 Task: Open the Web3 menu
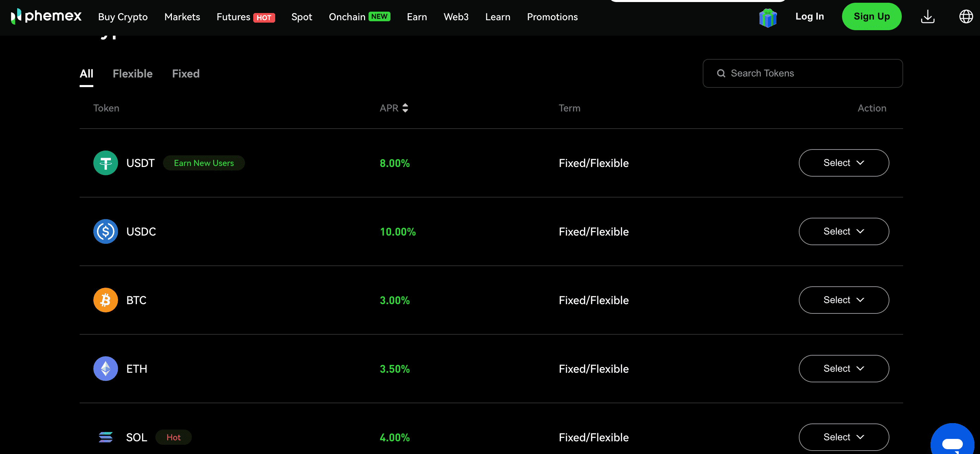click(x=456, y=17)
